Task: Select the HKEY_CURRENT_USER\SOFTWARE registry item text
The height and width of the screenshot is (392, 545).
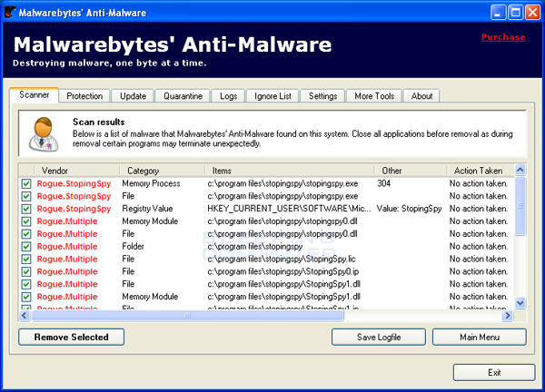Action: (289, 209)
